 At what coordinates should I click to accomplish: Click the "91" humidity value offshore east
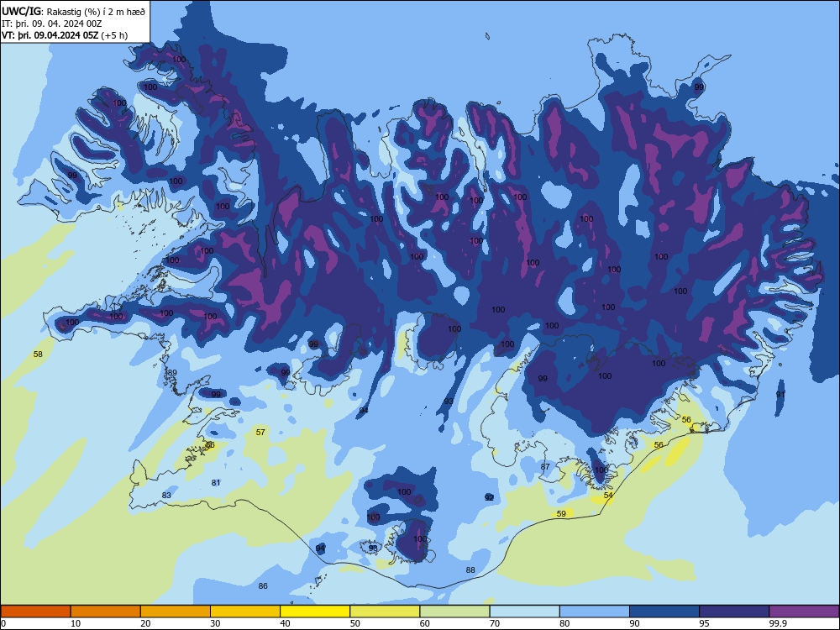[780, 394]
